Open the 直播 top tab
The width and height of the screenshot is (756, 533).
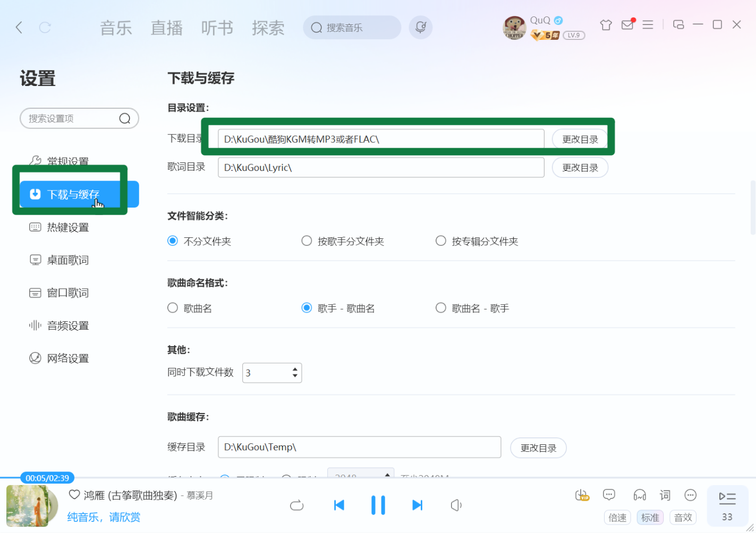pyautogui.click(x=166, y=28)
